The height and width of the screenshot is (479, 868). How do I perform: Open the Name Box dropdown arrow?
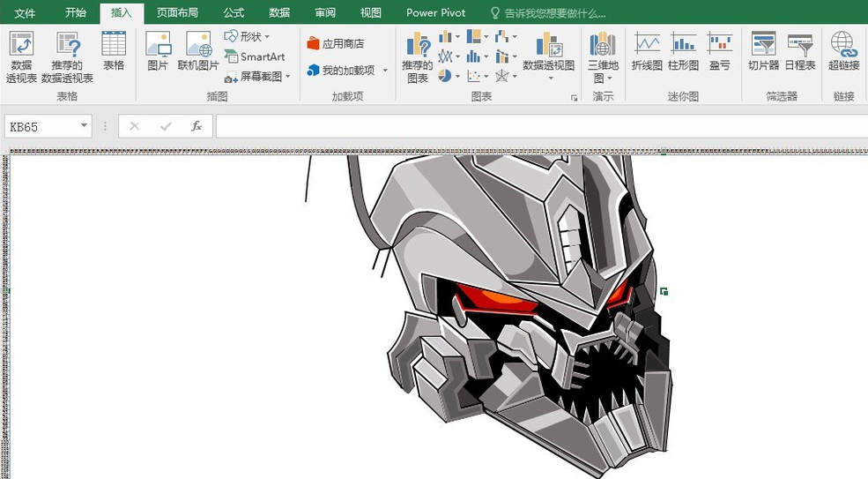tap(84, 126)
